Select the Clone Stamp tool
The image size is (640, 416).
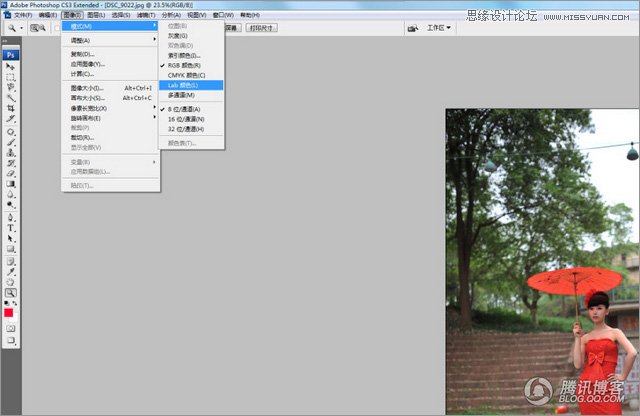tap(11, 153)
